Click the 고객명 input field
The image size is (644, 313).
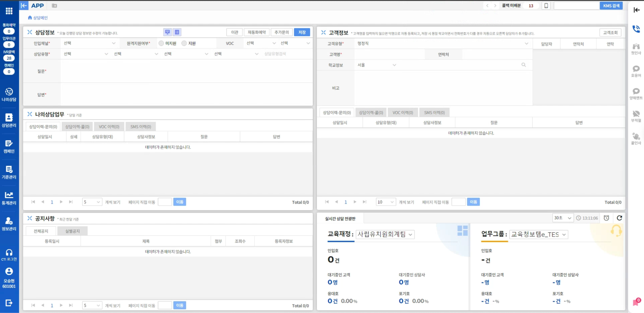coord(389,54)
